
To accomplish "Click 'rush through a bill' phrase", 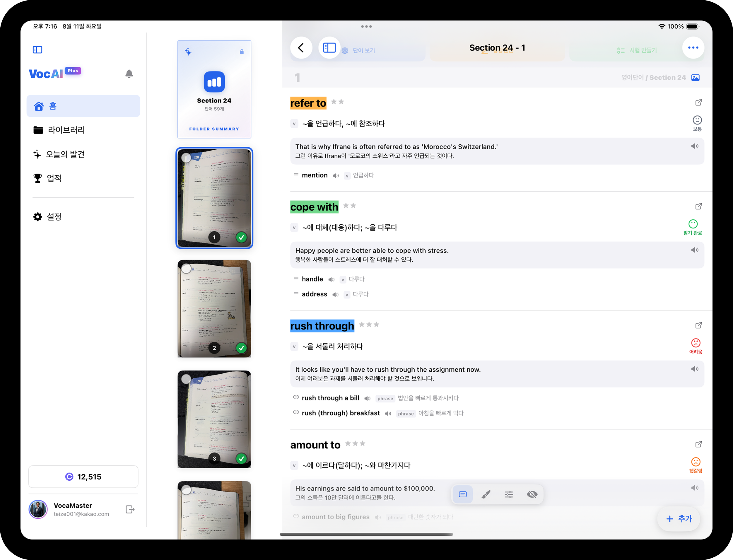I will coord(330,398).
